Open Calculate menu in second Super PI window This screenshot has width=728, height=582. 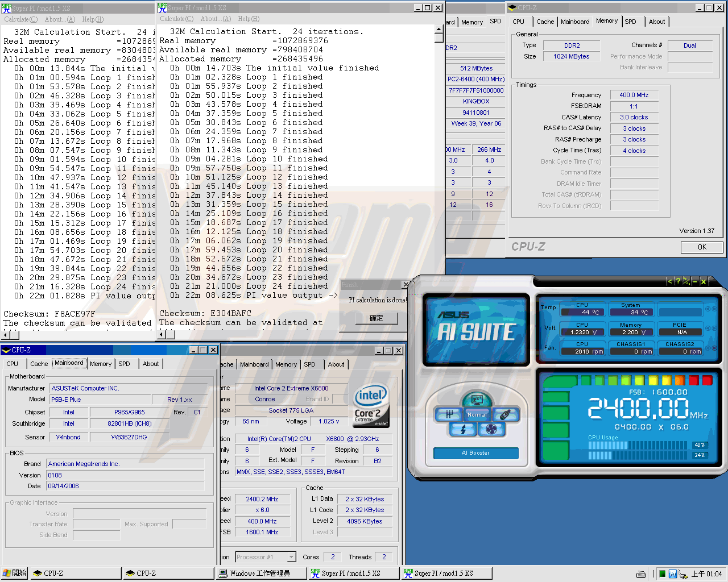tap(176, 19)
